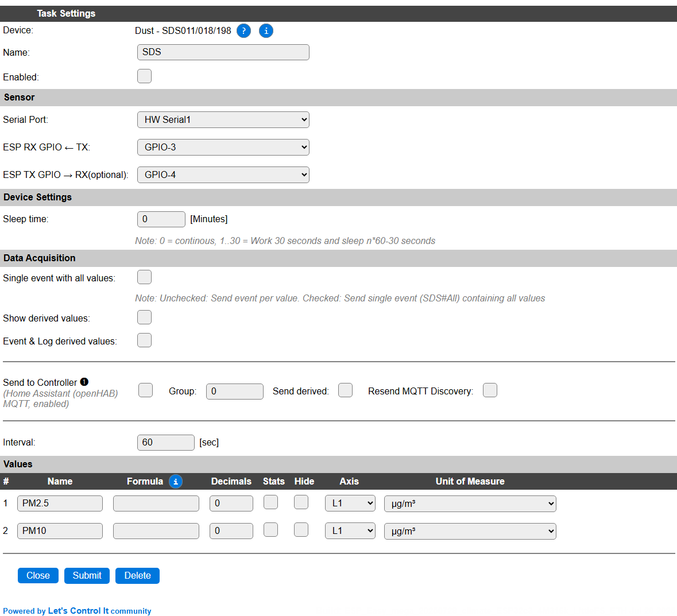Enable Stats for PM10 row
Screen dimensions: 677x616
click(270, 530)
